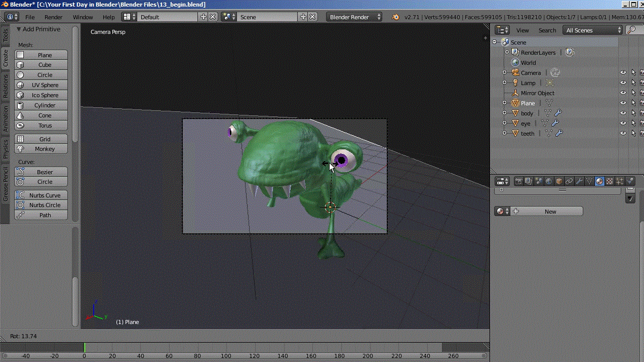Image resolution: width=644 pixels, height=362 pixels.
Task: Add a Bezier curve
Action: pyautogui.click(x=41, y=172)
